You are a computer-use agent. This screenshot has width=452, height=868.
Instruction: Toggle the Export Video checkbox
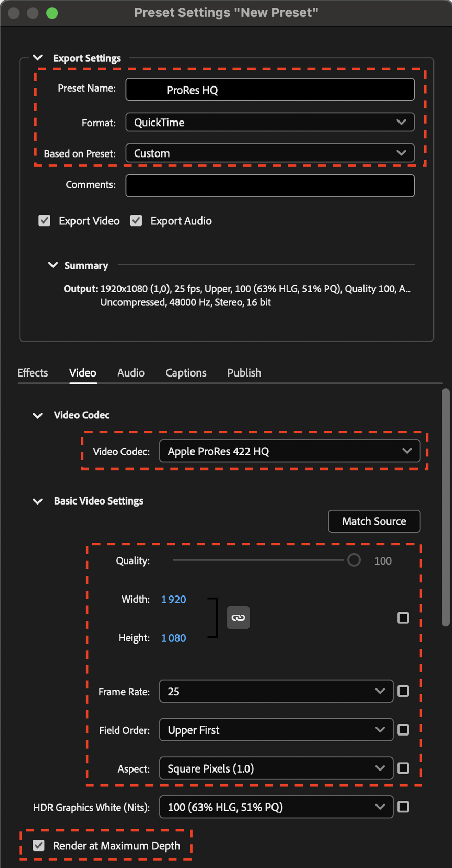(44, 221)
